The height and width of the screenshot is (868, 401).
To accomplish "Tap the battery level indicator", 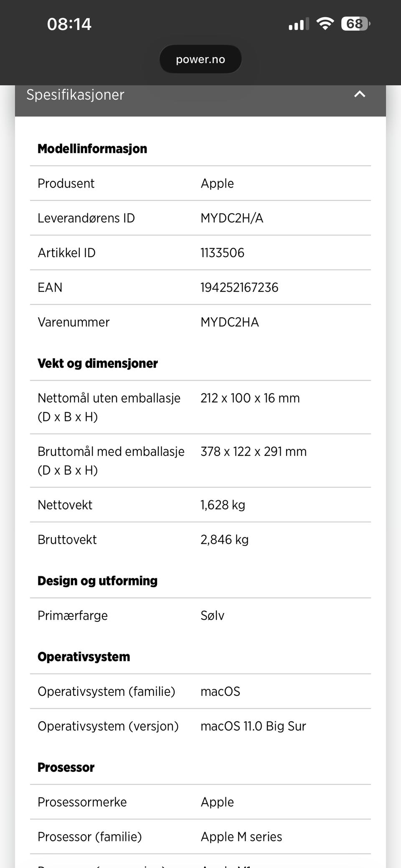I will tap(355, 24).
